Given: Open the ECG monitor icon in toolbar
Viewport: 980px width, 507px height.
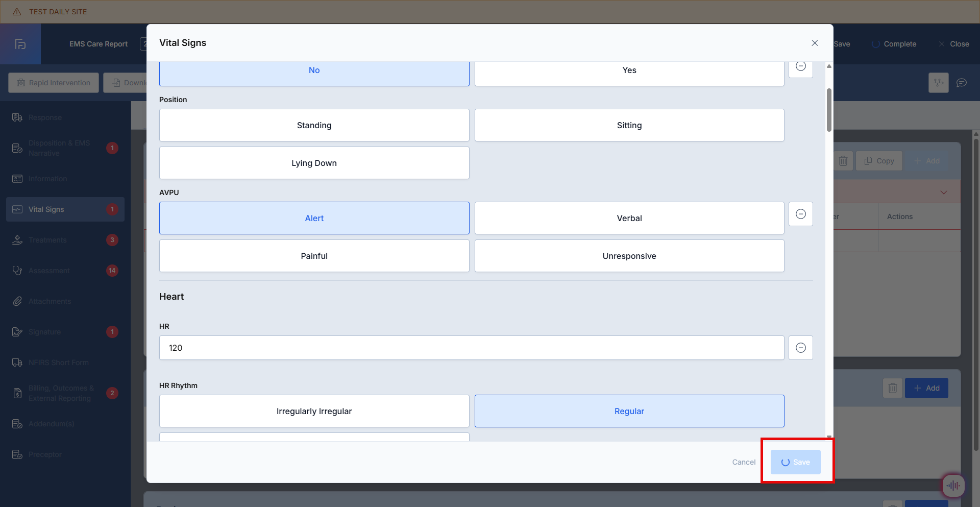Looking at the screenshot, I should click(x=938, y=83).
